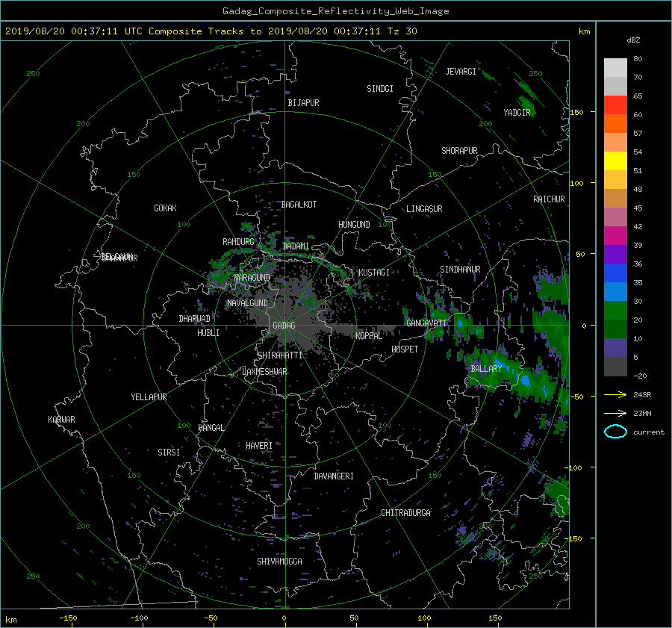The image size is (672, 628).
Task: Choose the indigo 5-10 dBZ legend swatch
Action: [615, 348]
